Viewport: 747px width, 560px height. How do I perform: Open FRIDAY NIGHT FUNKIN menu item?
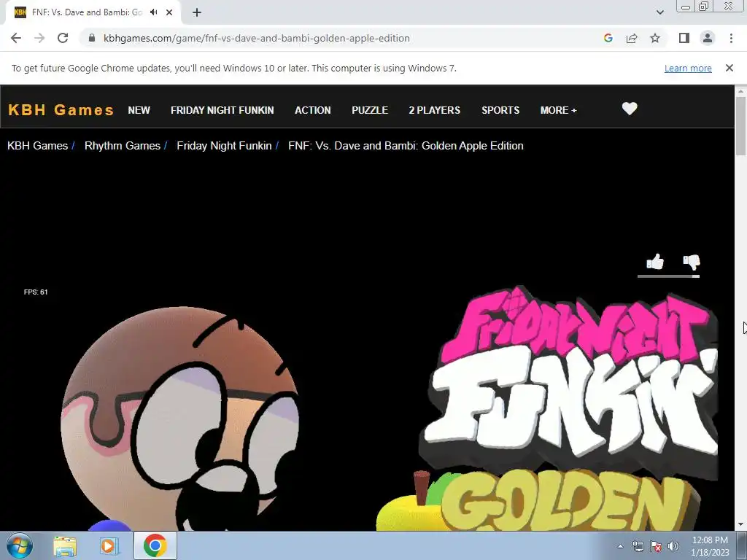[x=222, y=110]
